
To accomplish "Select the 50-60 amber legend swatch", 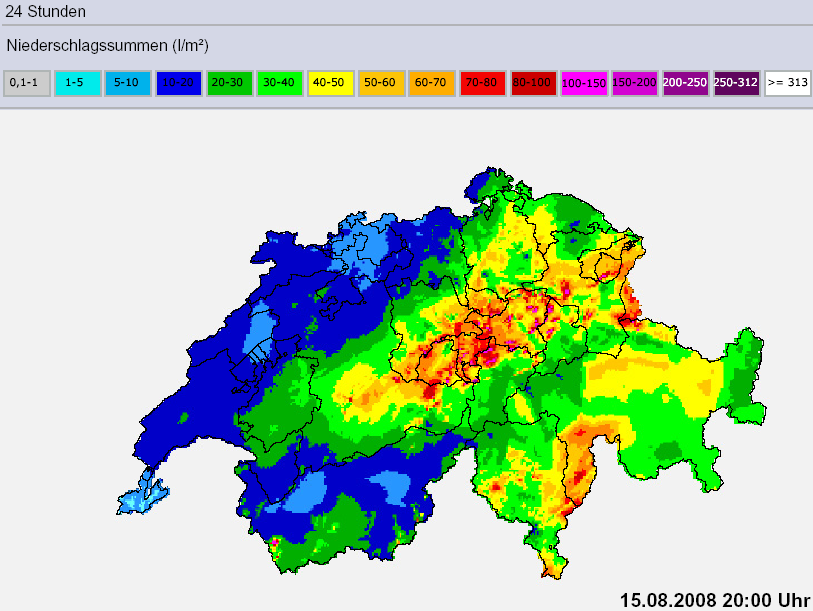I will tap(382, 83).
